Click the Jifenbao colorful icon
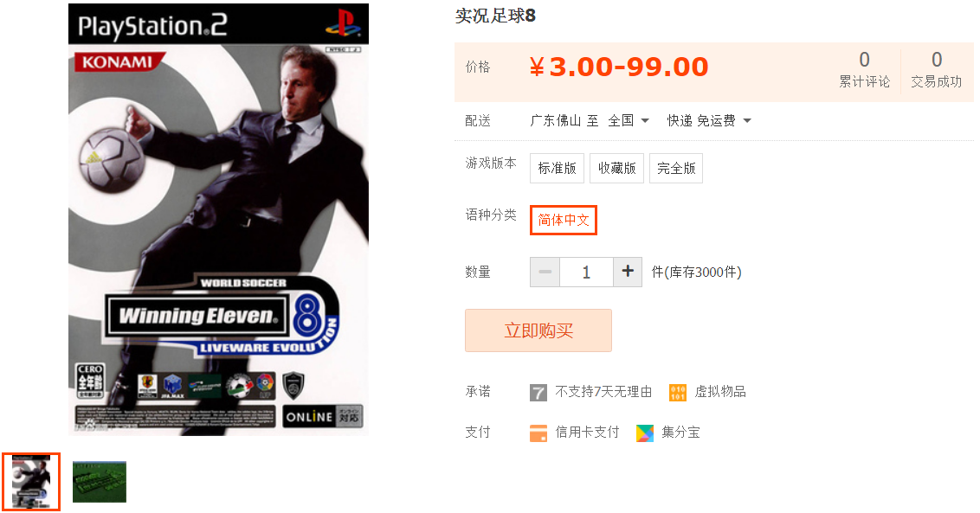 [644, 433]
